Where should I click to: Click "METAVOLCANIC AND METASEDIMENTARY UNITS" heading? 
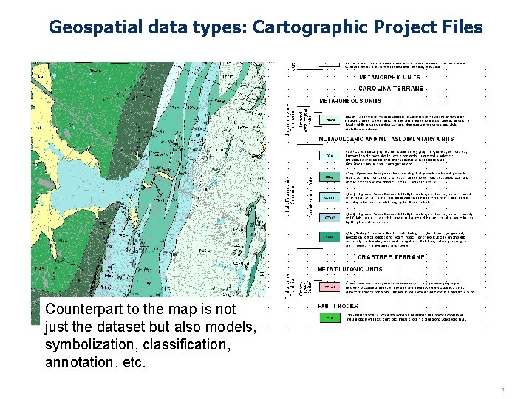click(386, 139)
